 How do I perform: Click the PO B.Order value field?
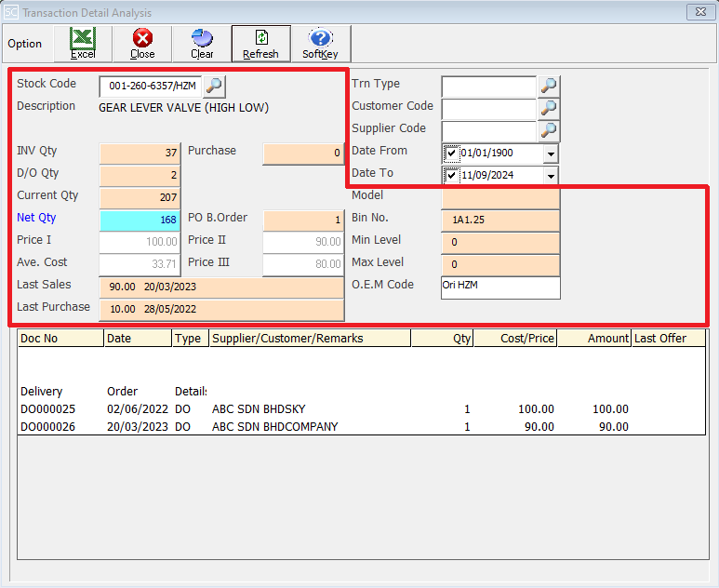pos(303,220)
